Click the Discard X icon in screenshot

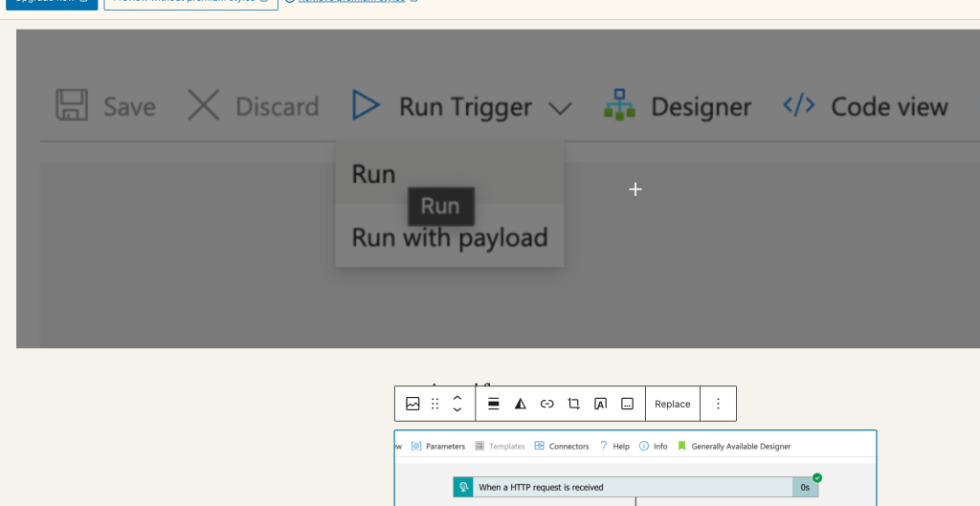tap(204, 104)
